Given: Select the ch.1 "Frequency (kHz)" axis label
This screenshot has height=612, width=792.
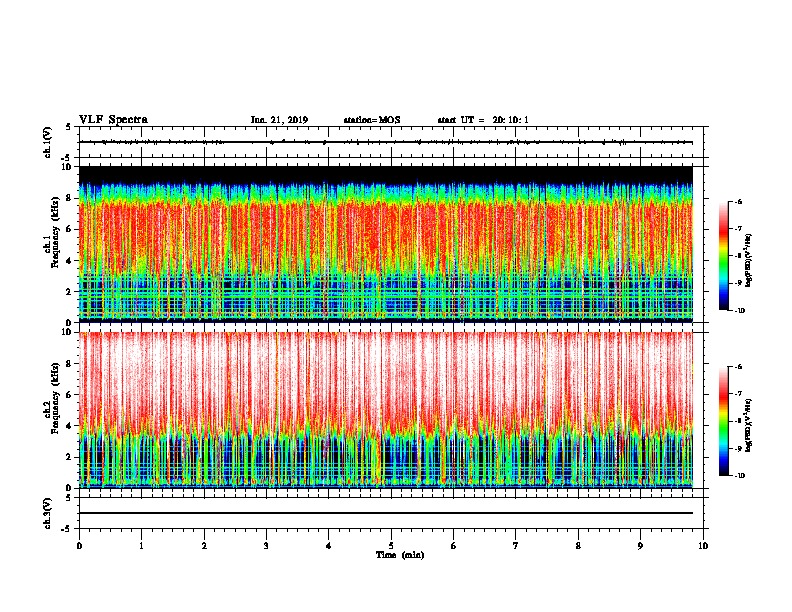Looking at the screenshot, I should (x=55, y=234).
